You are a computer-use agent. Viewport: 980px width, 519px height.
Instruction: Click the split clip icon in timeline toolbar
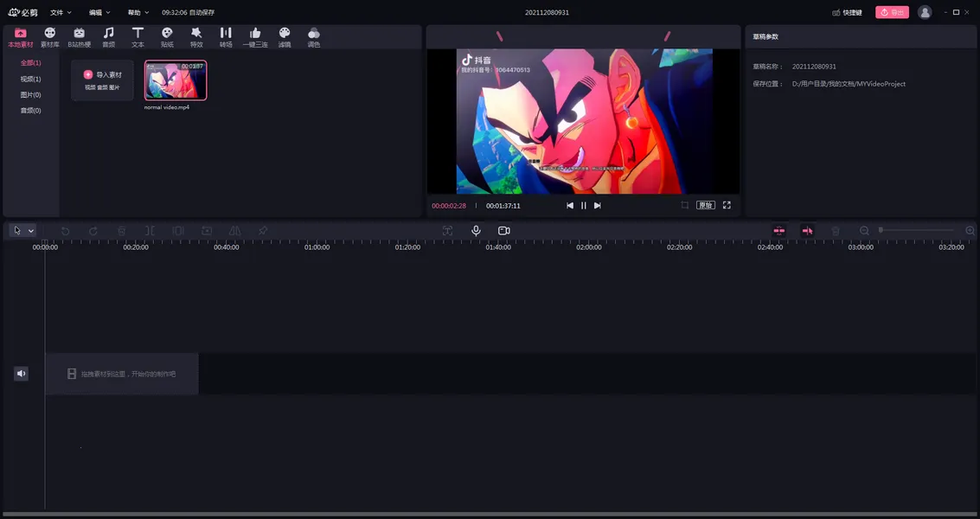(149, 230)
